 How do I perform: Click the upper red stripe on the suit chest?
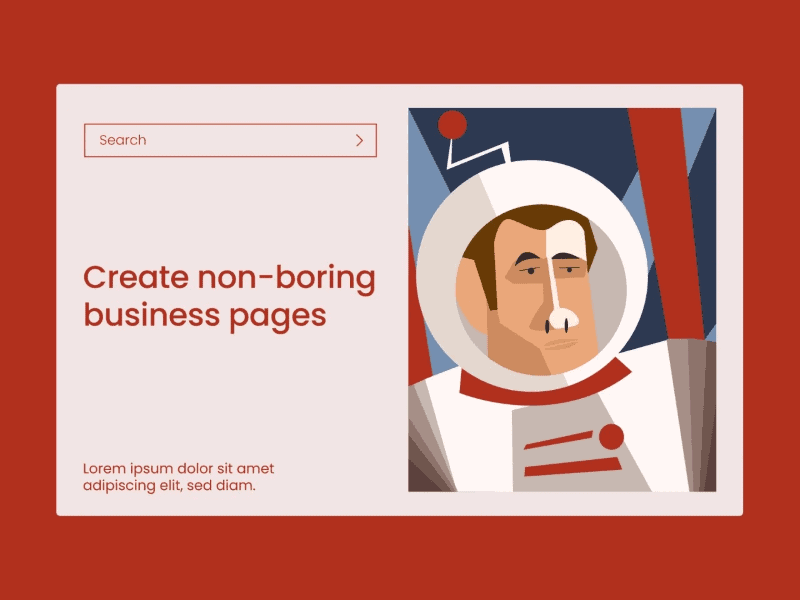[x=559, y=440]
